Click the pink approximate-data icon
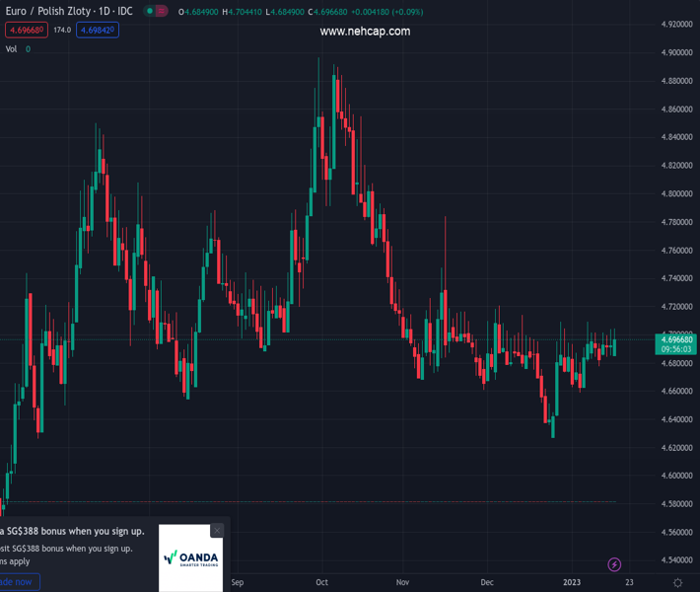Viewport: 700px width, 592px height. tap(163, 11)
